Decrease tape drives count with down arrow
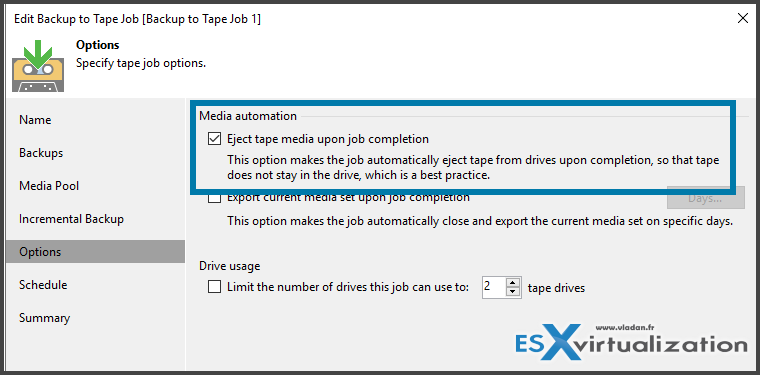The image size is (760, 375). point(512,292)
